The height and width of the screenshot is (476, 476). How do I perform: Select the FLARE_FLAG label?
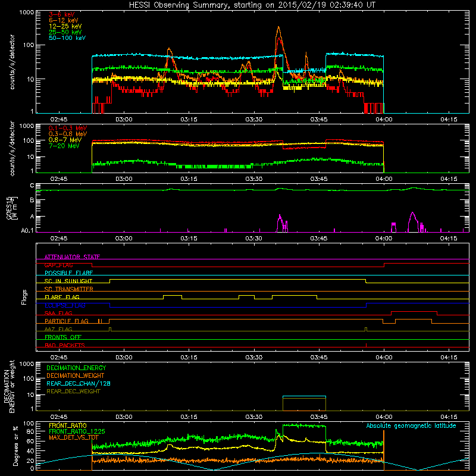[62, 297]
